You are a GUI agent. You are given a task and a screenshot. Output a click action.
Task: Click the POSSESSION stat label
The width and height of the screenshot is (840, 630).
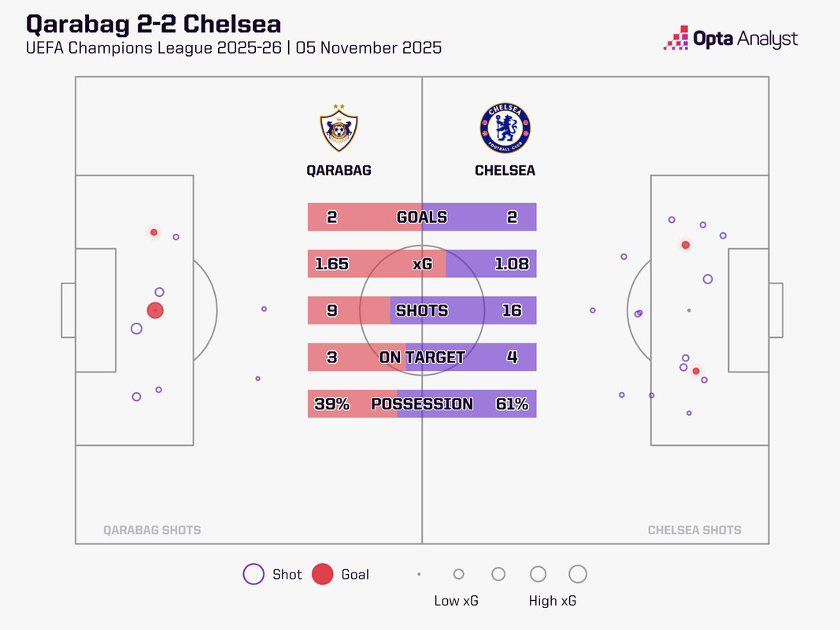(422, 404)
